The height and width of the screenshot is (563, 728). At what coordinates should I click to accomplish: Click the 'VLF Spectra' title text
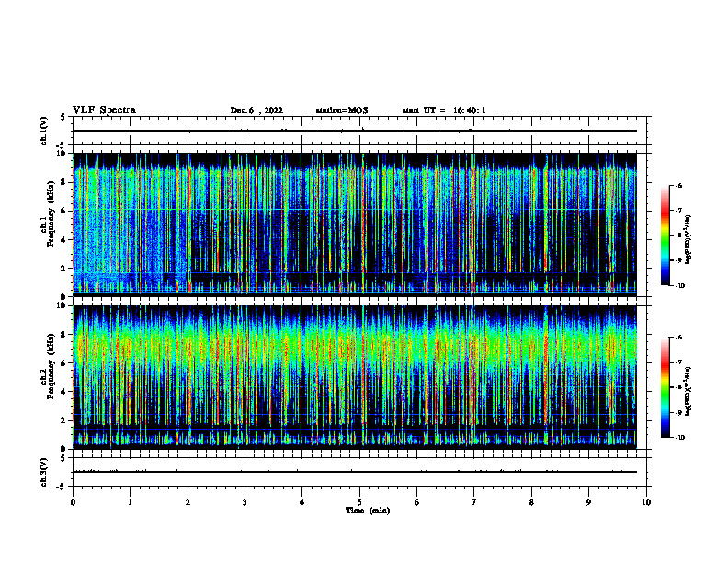pyautogui.click(x=104, y=110)
